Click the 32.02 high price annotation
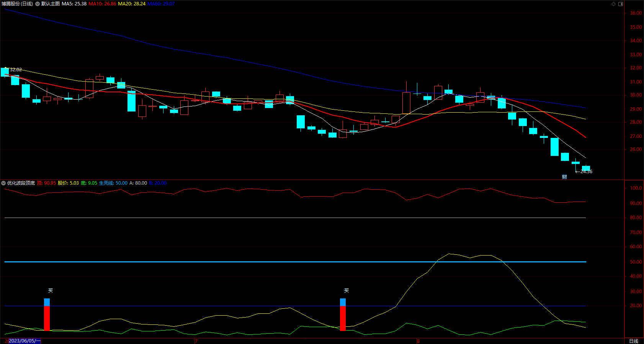644x344 pixels. pyautogui.click(x=16, y=70)
